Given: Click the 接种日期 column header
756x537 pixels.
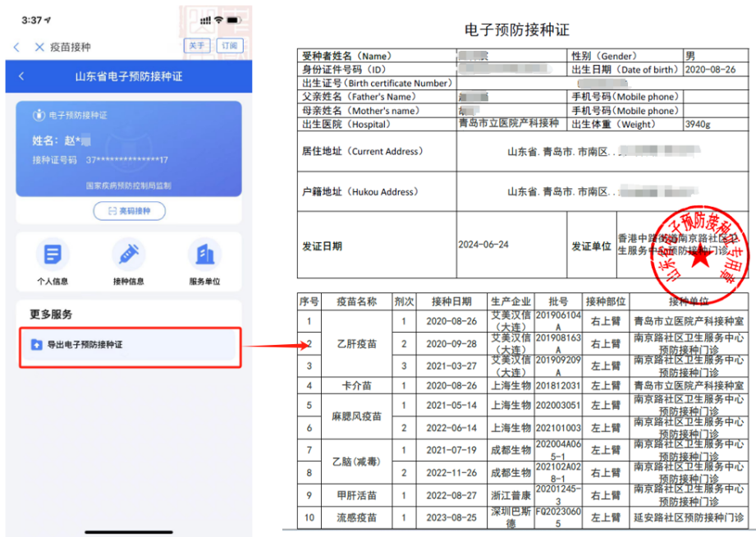Looking at the screenshot, I should [x=451, y=301].
